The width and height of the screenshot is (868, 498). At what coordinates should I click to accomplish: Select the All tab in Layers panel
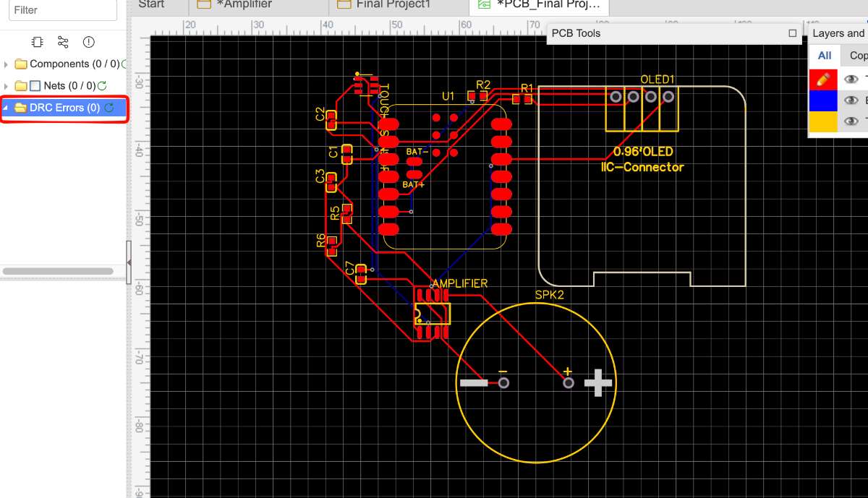[x=825, y=56]
